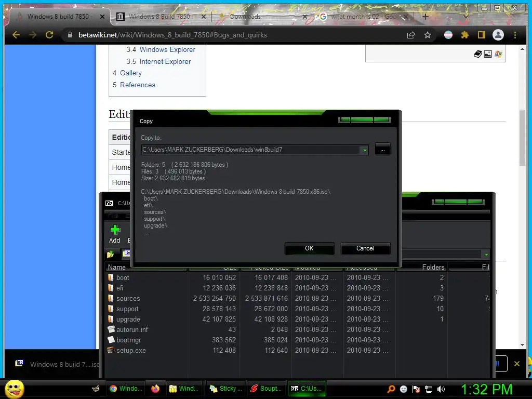Image resolution: width=532 pixels, height=399 pixels.
Task: Share this page via the share icon
Action: 411,35
